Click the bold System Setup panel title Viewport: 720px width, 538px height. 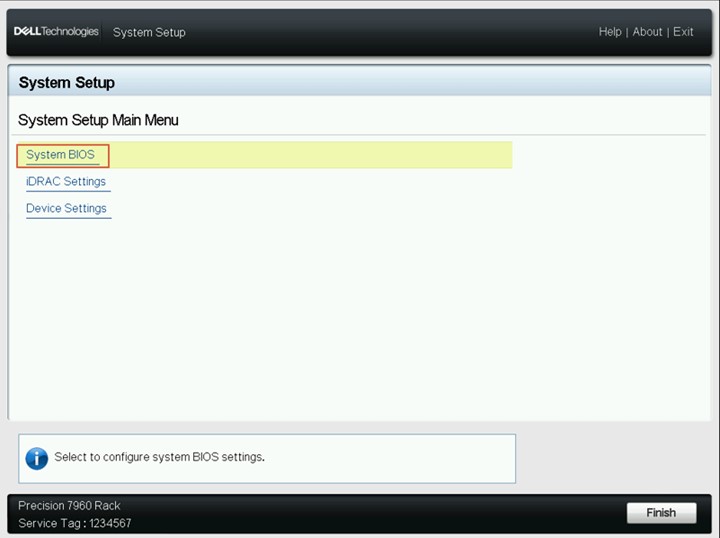(67, 83)
